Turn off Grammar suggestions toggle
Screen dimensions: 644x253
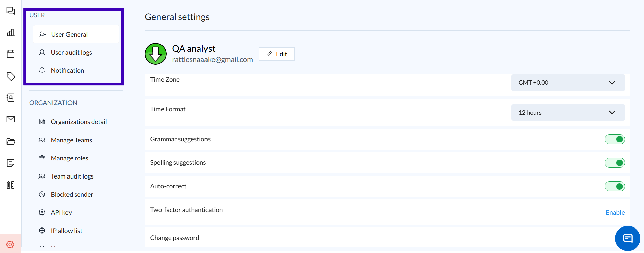coord(614,139)
